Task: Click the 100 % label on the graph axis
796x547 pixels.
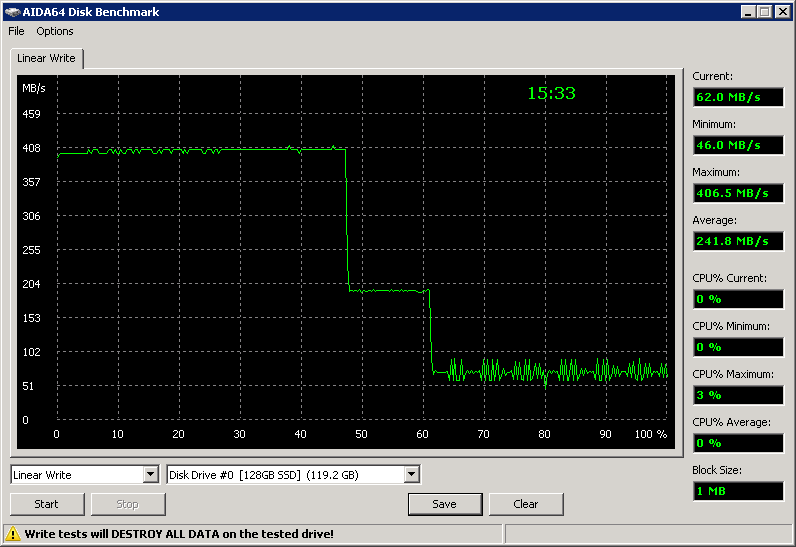Action: click(x=651, y=434)
